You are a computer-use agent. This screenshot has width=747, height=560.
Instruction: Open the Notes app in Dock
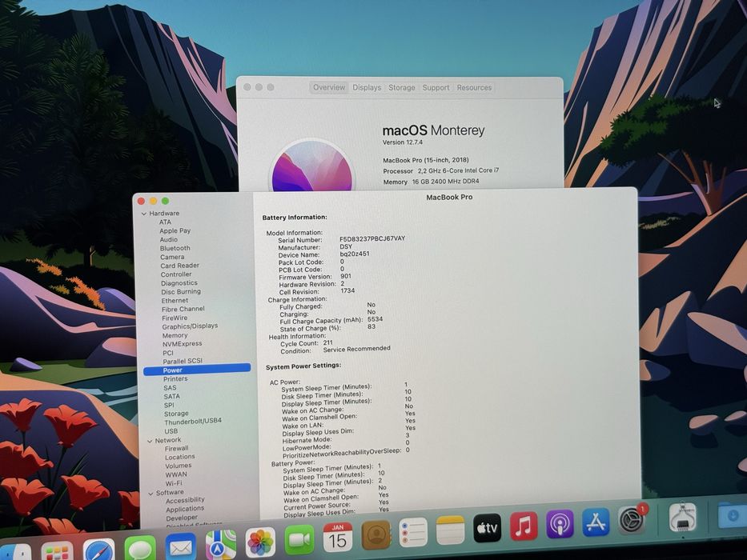450,530
